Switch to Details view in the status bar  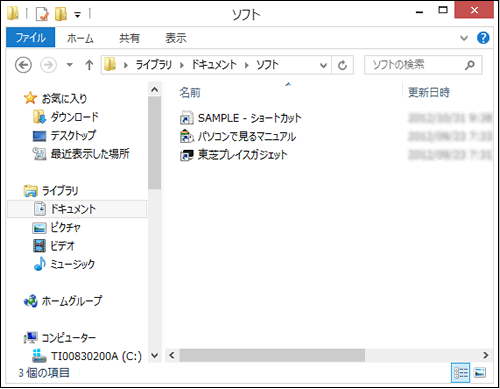tap(460, 373)
